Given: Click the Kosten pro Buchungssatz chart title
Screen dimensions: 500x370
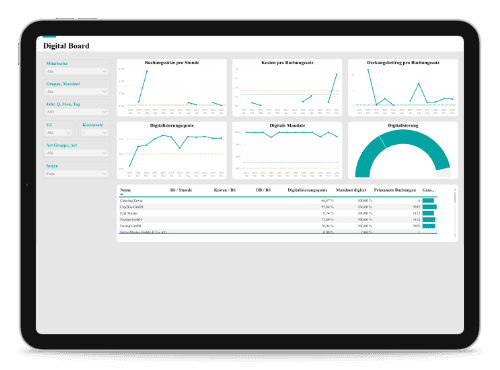Looking at the screenshot, I should click(x=287, y=62).
